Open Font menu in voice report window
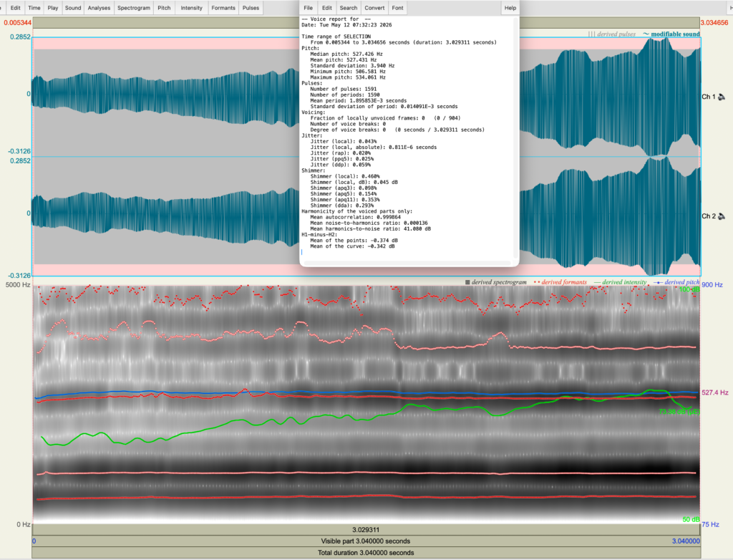733x560 pixels. (x=397, y=7)
